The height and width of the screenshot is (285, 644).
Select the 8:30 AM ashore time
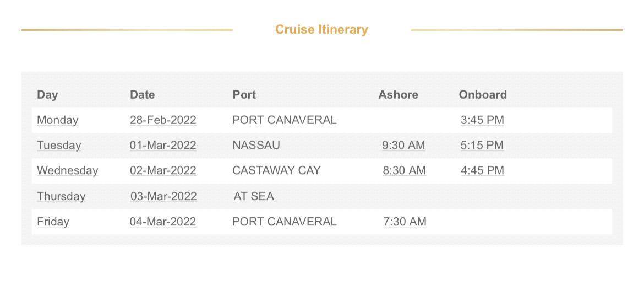404,171
